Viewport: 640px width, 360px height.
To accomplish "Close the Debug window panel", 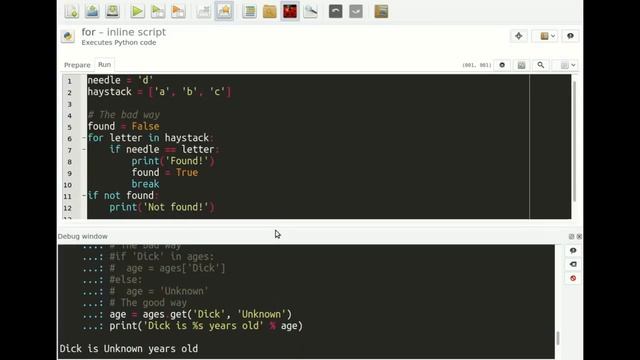I will click(x=579, y=236).
